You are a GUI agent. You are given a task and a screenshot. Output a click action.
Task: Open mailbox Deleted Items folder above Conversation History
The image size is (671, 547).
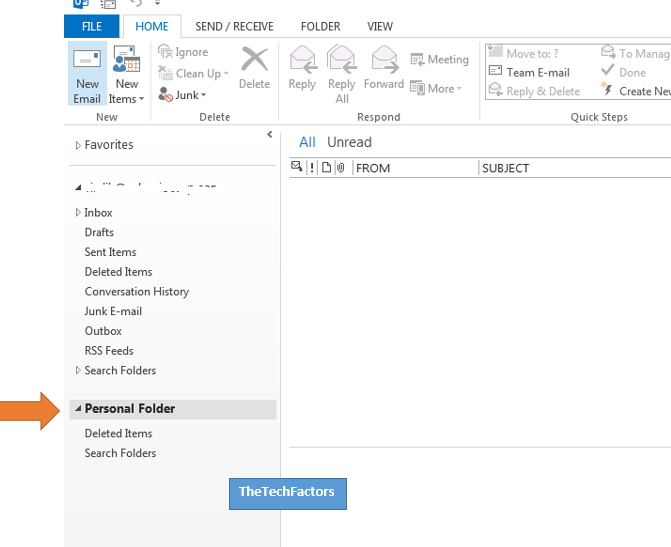(x=119, y=271)
